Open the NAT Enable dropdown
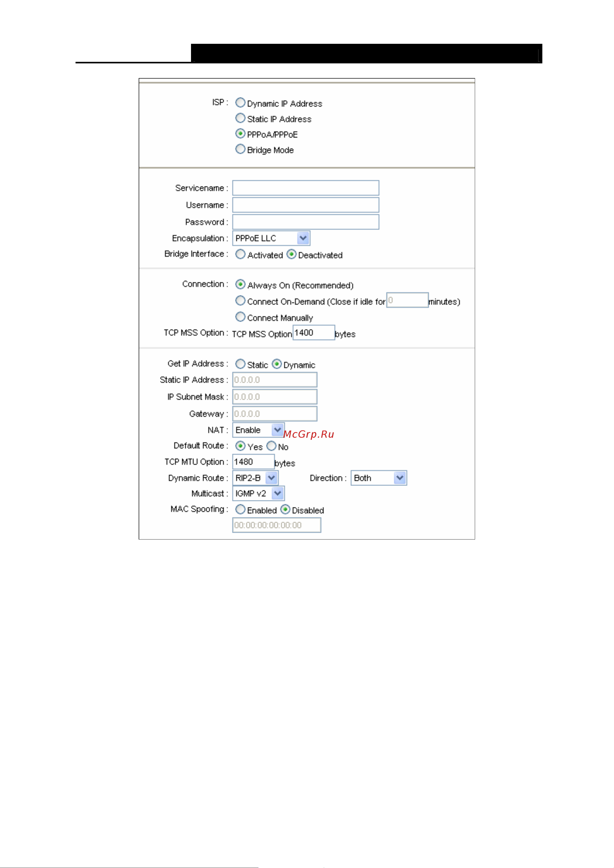 [x=258, y=430]
